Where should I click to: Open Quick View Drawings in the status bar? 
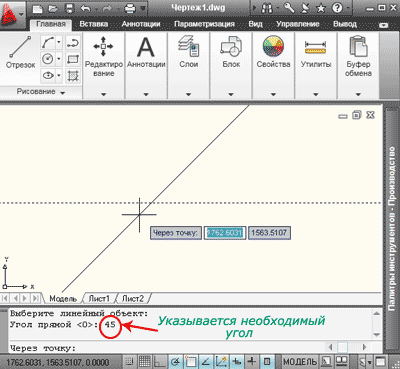point(341,361)
